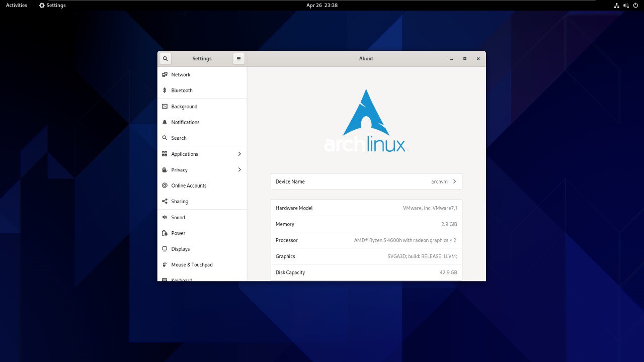This screenshot has width=644, height=362.
Task: Open the Settings hamburger menu
Action: (x=238, y=58)
